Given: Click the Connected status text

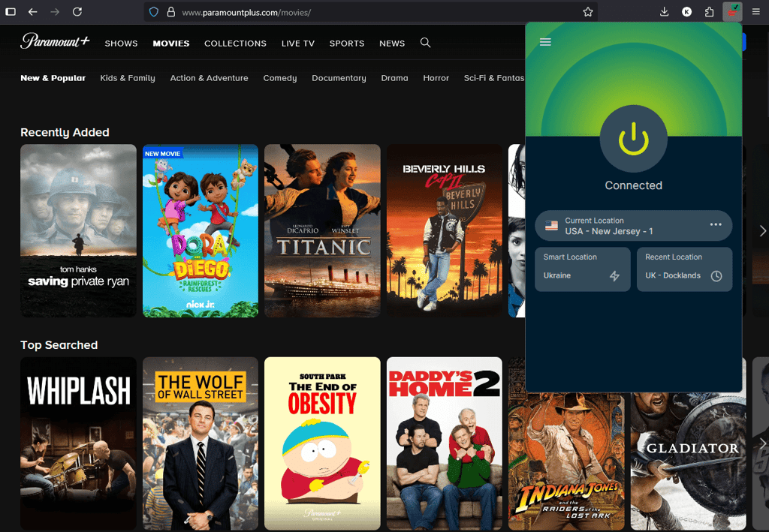Looking at the screenshot, I should pyautogui.click(x=633, y=185).
